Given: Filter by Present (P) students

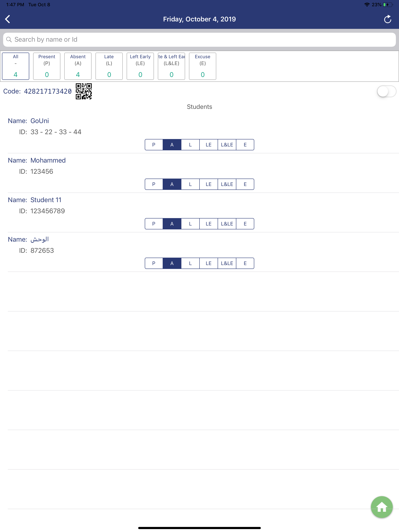Looking at the screenshot, I should [47, 66].
